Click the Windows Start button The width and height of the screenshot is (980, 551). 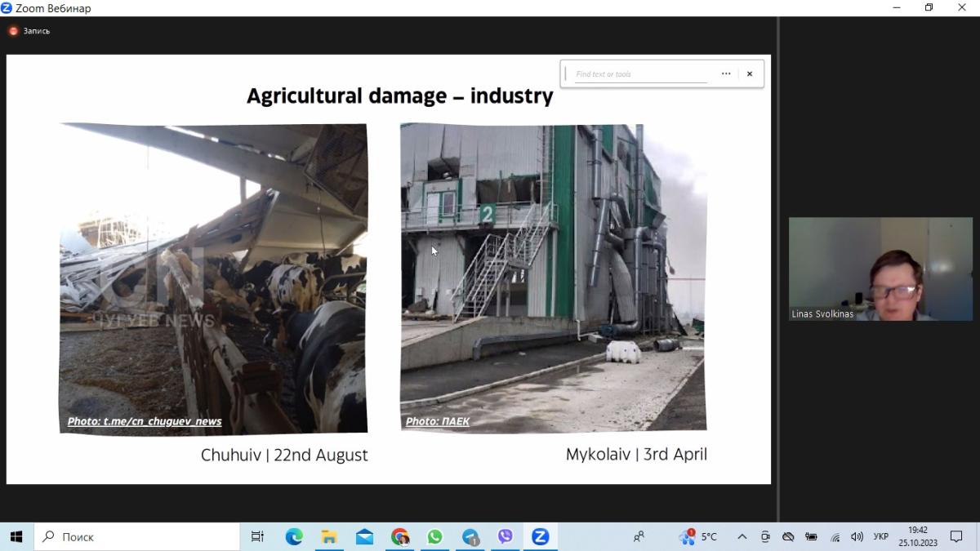tap(16, 536)
